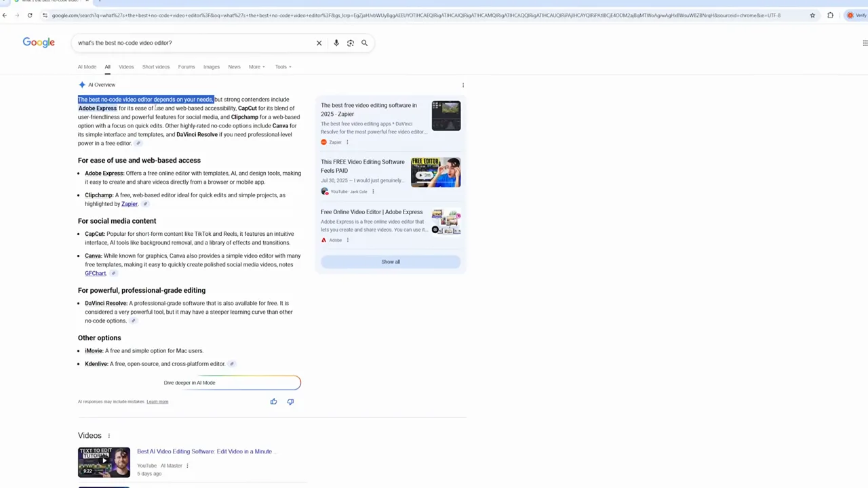Open 'The best free video editing software' card
This screenshot has width=868, height=488.
369,110
